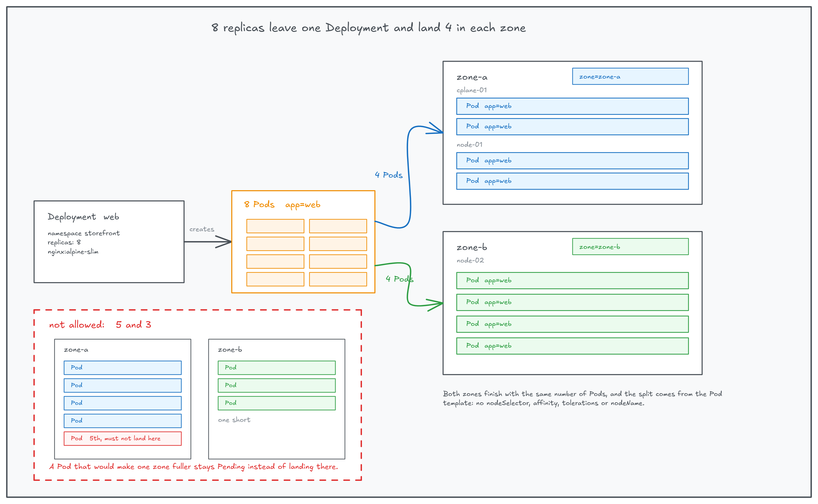Click the red 'Pod 5th, must not land here' box
This screenshot has height=504, width=818.
coord(122,439)
